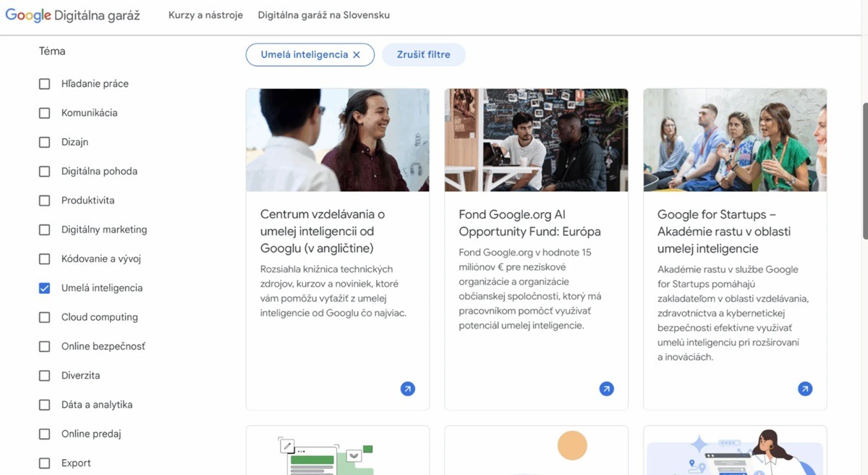
Task: Click the Umelá inteligencia filter chip
Action: click(310, 55)
